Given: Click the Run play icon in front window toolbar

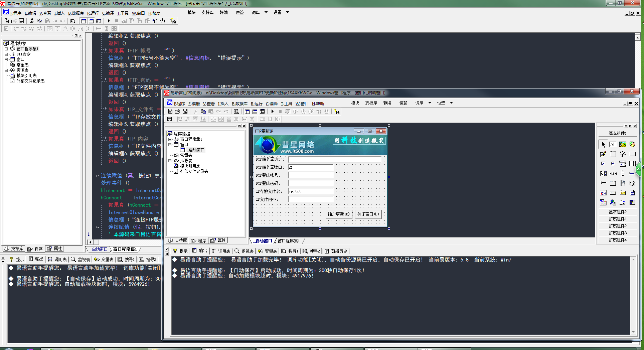Looking at the screenshot, I should pyautogui.click(x=273, y=112).
